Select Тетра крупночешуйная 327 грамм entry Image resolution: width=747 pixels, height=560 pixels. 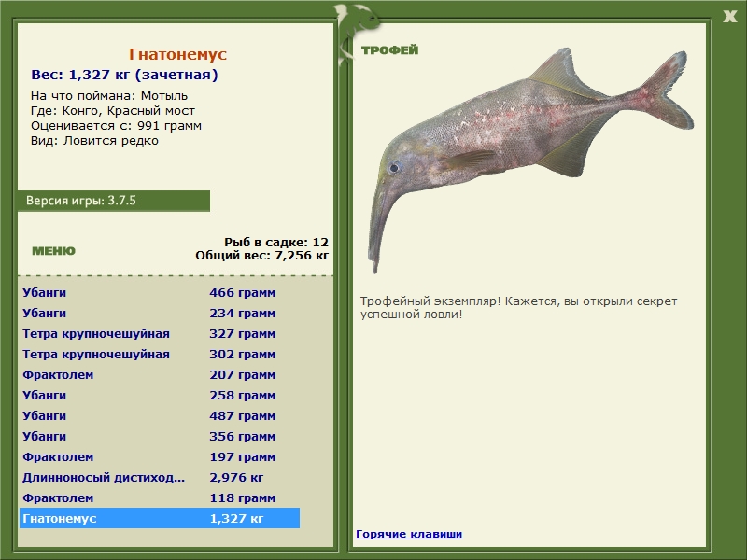click(x=160, y=333)
